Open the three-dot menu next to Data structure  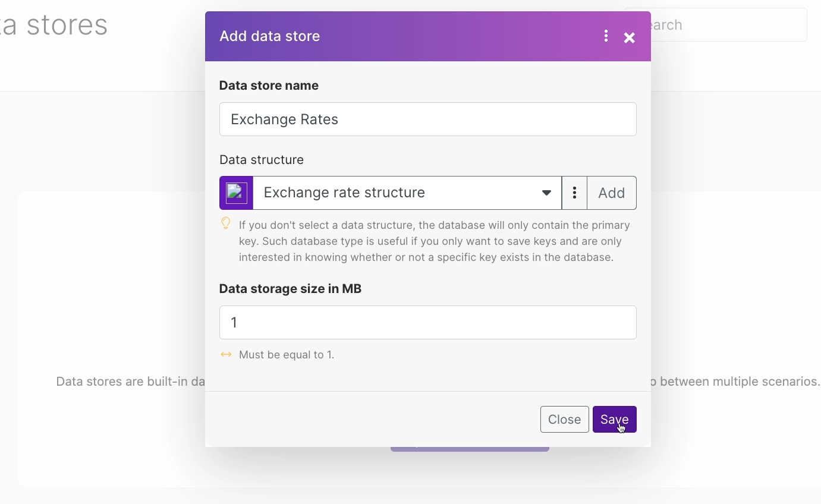(x=574, y=193)
